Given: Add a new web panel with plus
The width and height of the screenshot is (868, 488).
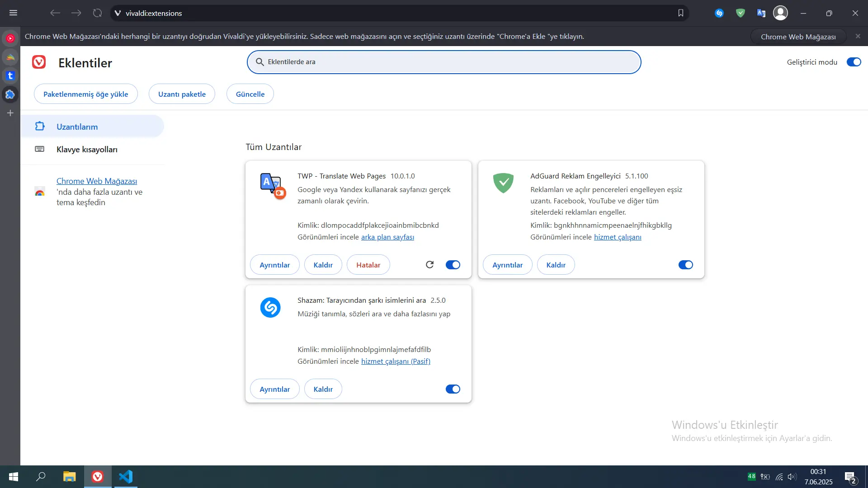Looking at the screenshot, I should [x=10, y=113].
